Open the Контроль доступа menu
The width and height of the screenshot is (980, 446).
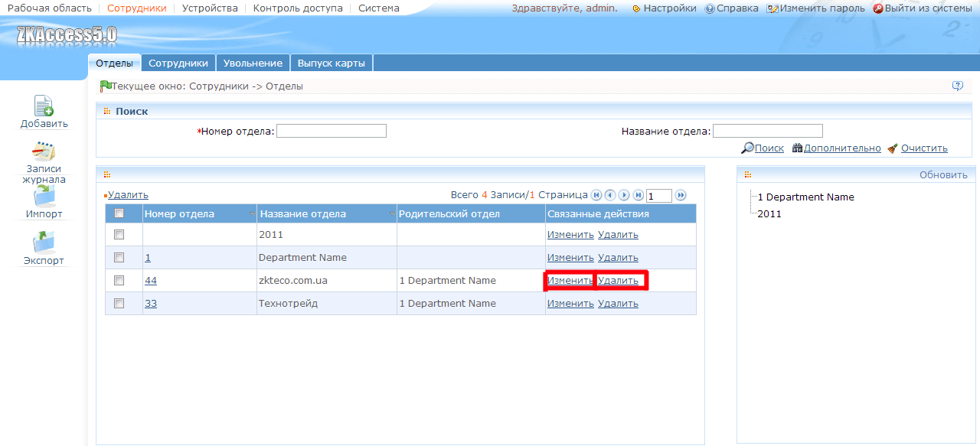tap(298, 8)
